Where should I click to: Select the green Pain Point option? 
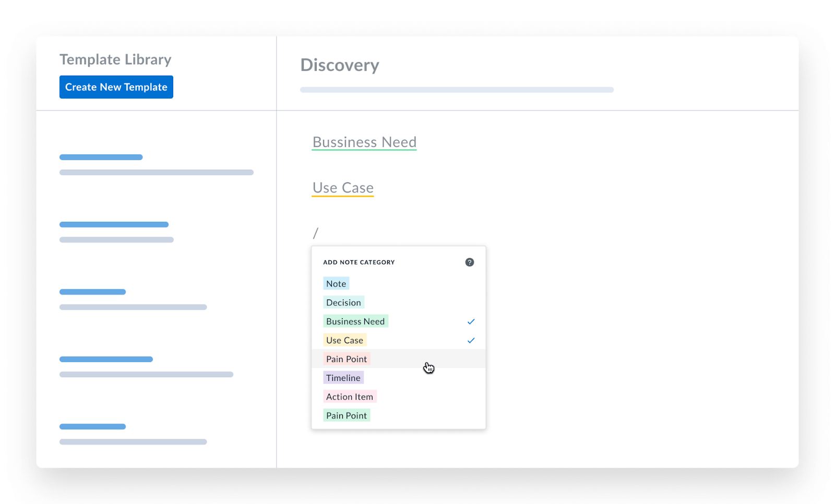coord(347,415)
